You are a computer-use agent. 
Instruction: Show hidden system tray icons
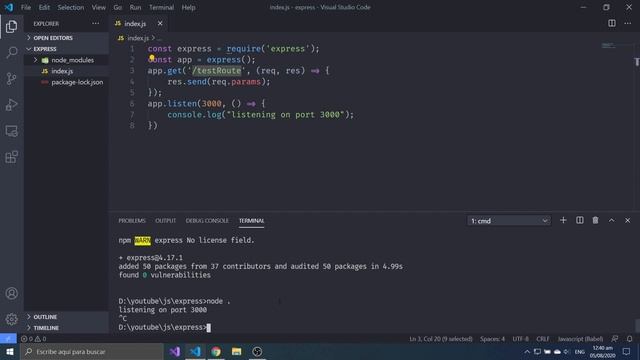click(527, 351)
